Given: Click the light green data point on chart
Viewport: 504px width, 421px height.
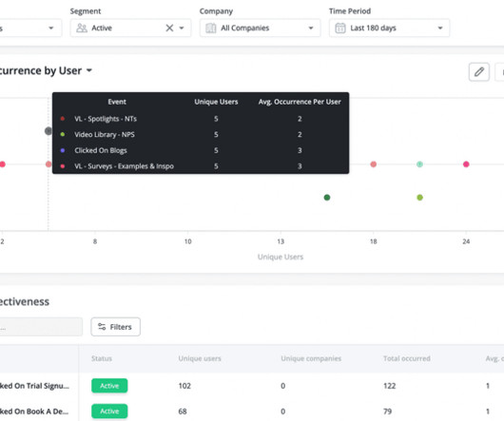Looking at the screenshot, I should click(419, 197).
